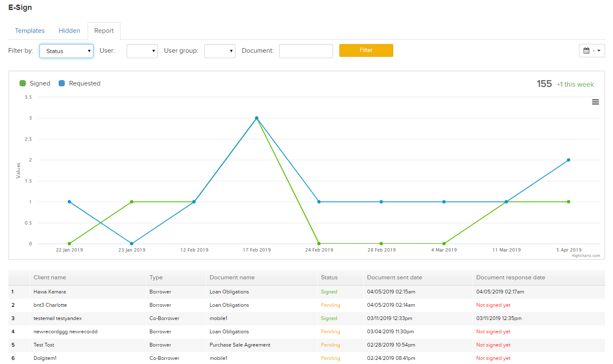This screenshot has height=364, width=613.
Task: Sort by the Client name column header
Action: click(x=50, y=278)
